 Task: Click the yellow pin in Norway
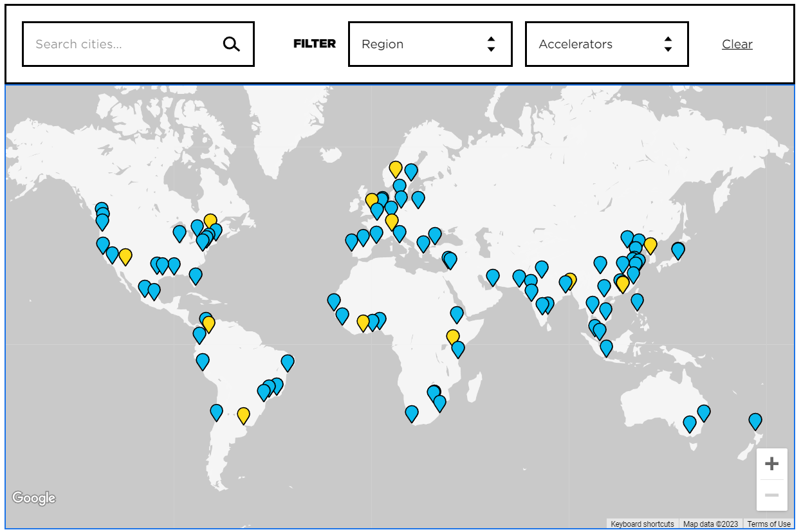click(x=396, y=169)
